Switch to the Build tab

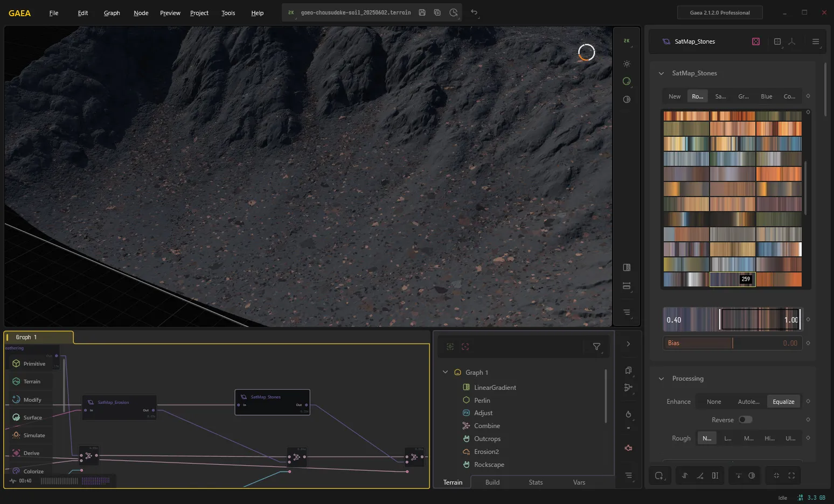coord(492,482)
